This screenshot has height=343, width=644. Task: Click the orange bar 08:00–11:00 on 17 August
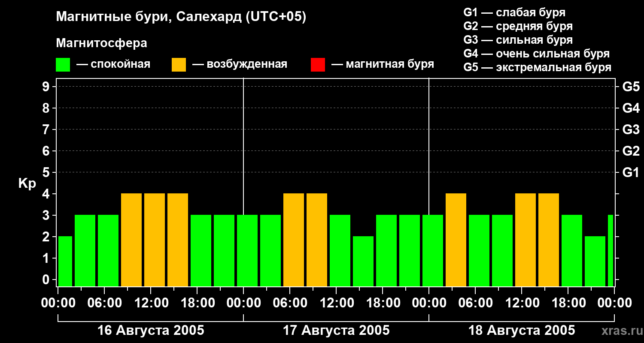pyautogui.click(x=317, y=240)
